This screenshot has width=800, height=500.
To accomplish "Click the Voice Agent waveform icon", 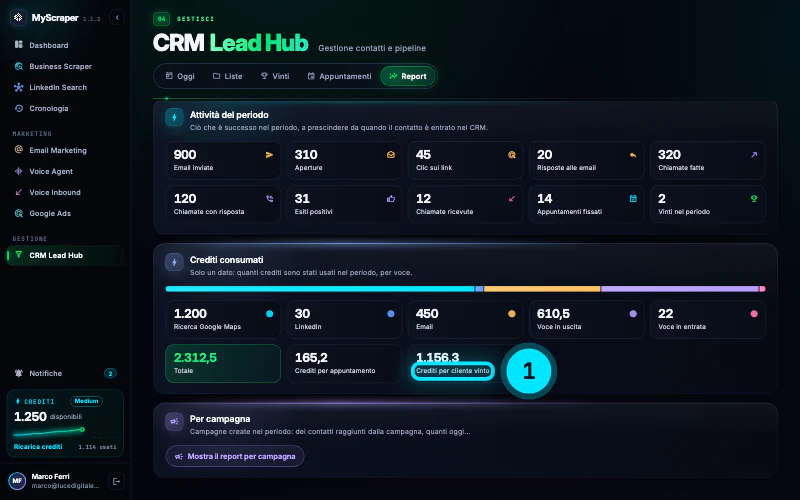I will click(19, 171).
